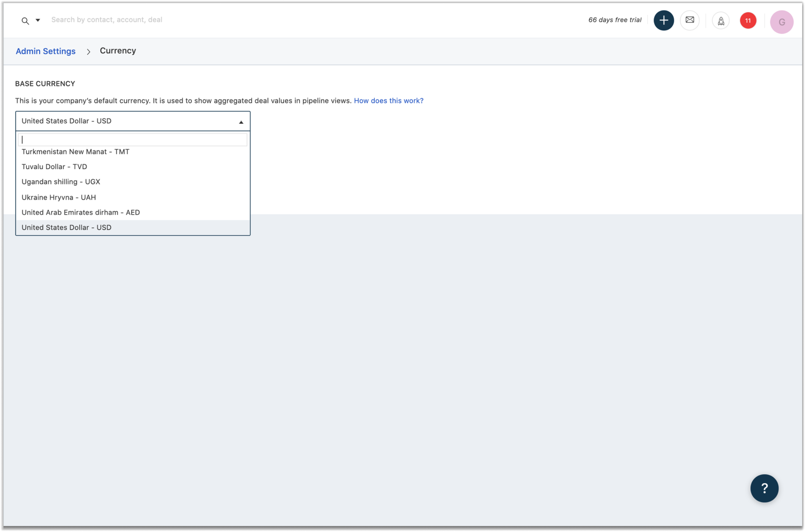This screenshot has width=805, height=532.
Task: Click the search magnifier icon
Action: [x=25, y=21]
